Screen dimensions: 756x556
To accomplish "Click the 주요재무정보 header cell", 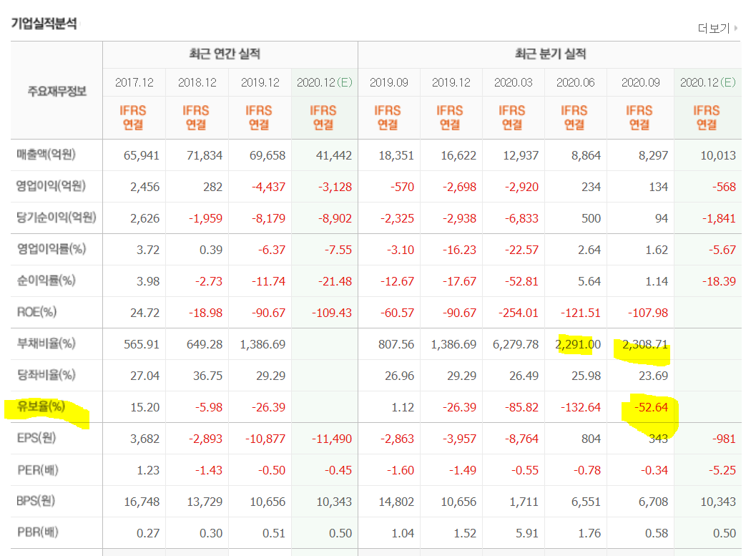I will point(57,91).
